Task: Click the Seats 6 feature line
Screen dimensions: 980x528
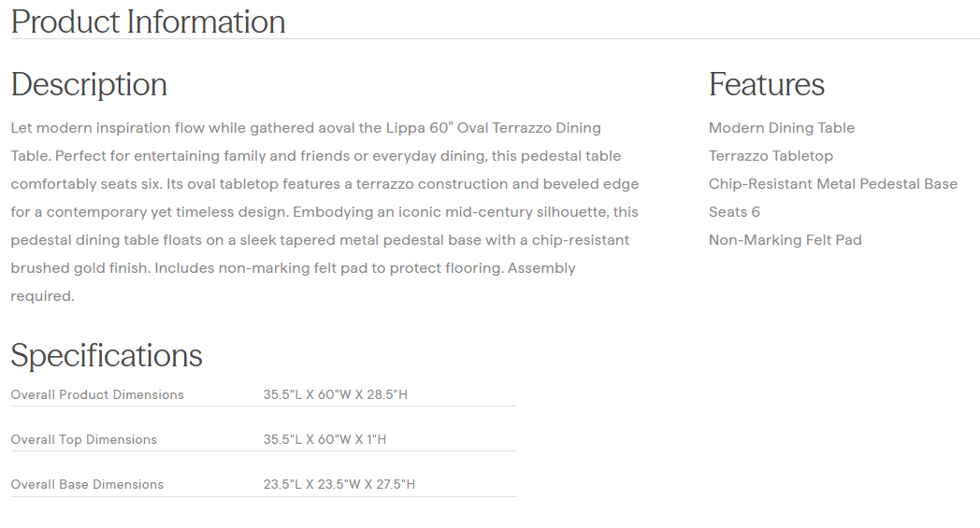Action: tap(734, 212)
